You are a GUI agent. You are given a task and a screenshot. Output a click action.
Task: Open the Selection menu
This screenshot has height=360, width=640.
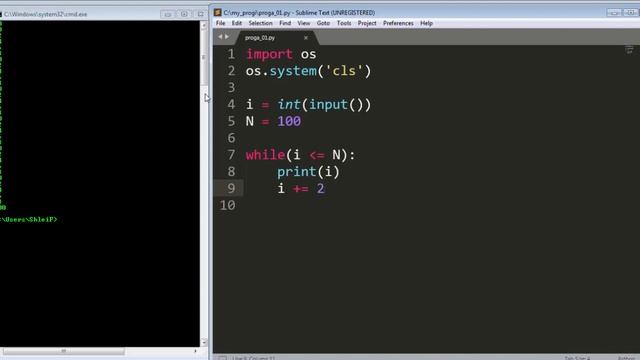point(260,23)
